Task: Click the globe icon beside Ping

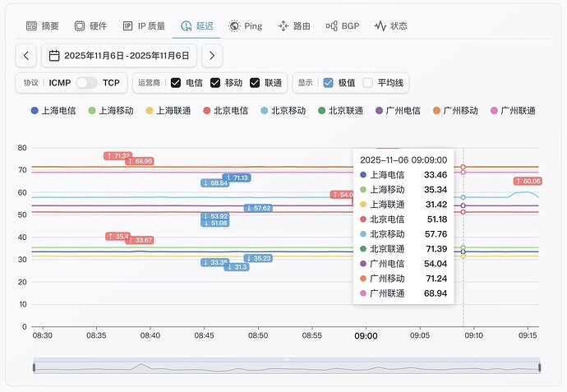Action: [x=234, y=26]
